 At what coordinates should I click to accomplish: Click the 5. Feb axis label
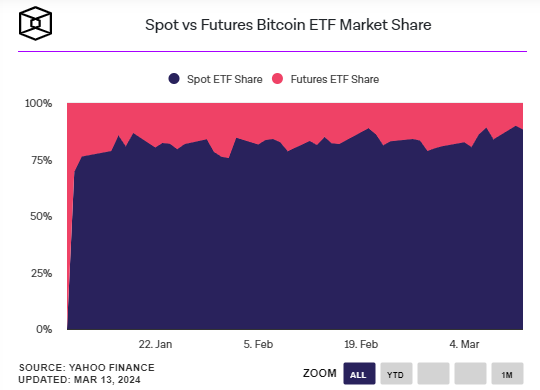pyautogui.click(x=258, y=344)
